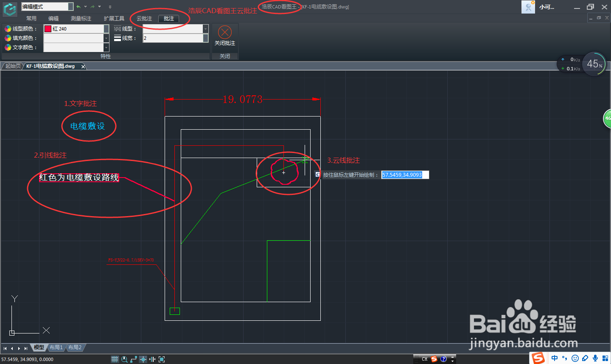611x364 pixels.
Task: Switch to the 云批注 ribbon tab
Action: click(x=144, y=19)
